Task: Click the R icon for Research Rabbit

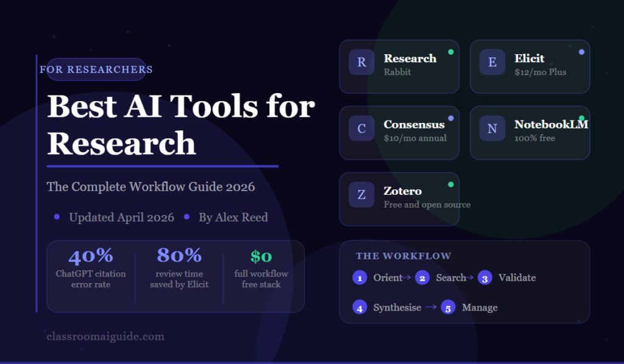Action: point(361,62)
